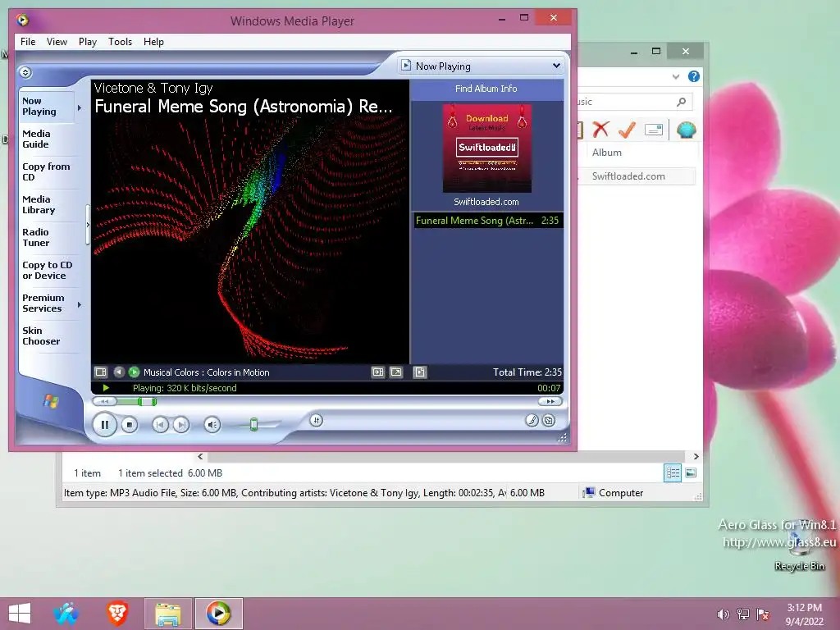Screen dimensions: 840x630
Task: Click the red X icon in Explorer
Action: [x=601, y=129]
